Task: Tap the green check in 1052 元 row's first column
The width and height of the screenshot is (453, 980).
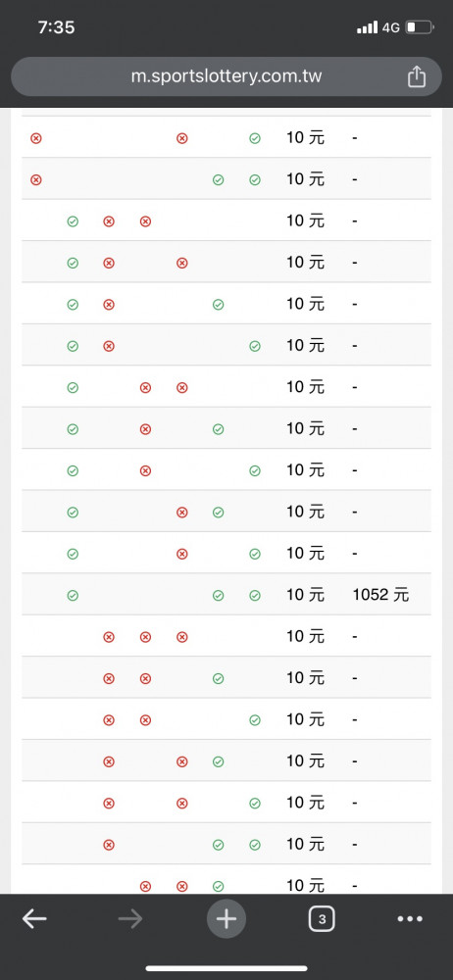Action: [73, 596]
